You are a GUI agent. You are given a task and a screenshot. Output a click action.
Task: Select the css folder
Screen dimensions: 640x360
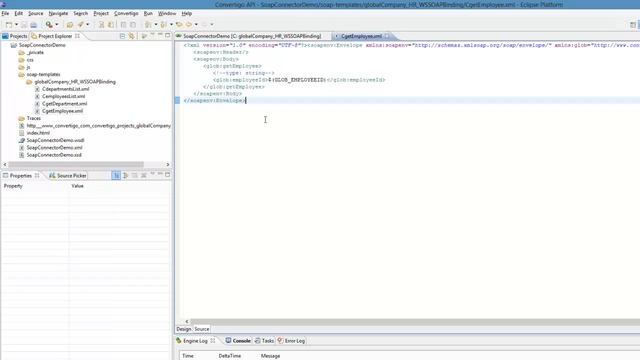pos(30,60)
